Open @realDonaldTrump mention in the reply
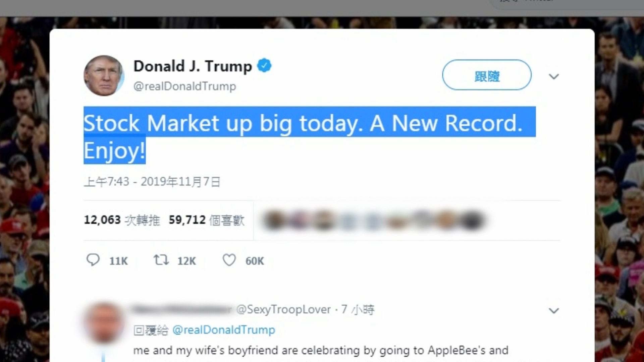The width and height of the screenshot is (644, 362). [x=224, y=330]
